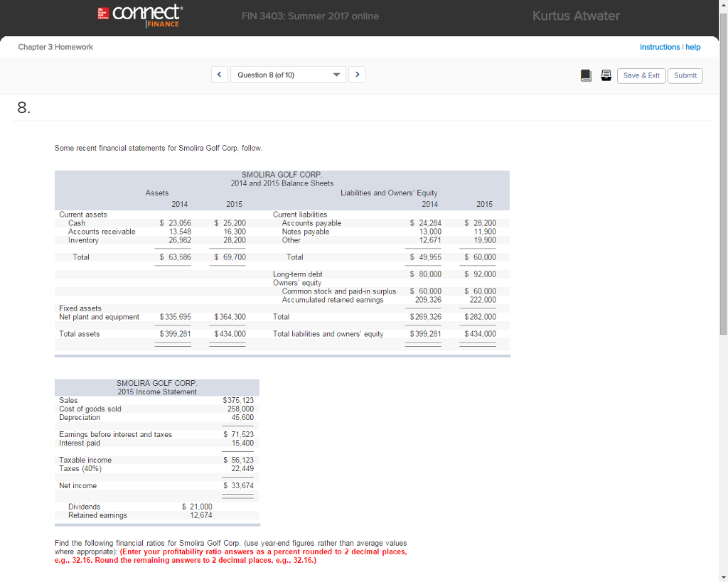Click net plant value $364,300
Viewport: 728px width, 582px height.
230,317
